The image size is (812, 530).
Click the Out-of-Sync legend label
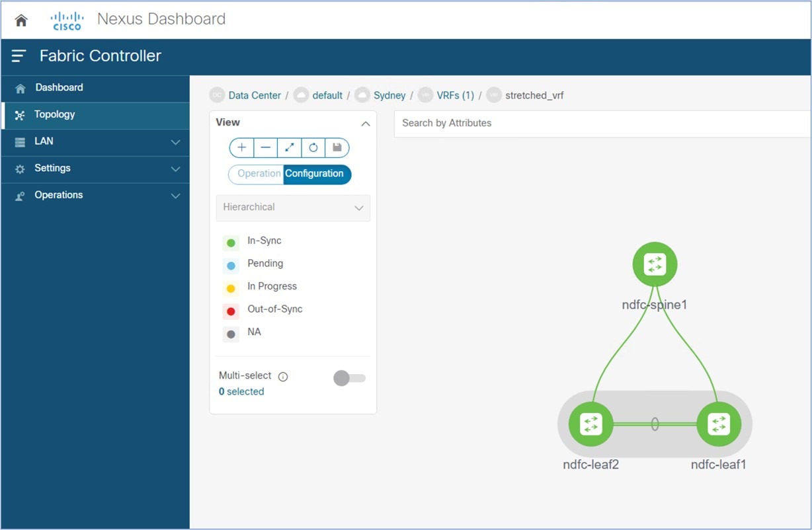[275, 309]
